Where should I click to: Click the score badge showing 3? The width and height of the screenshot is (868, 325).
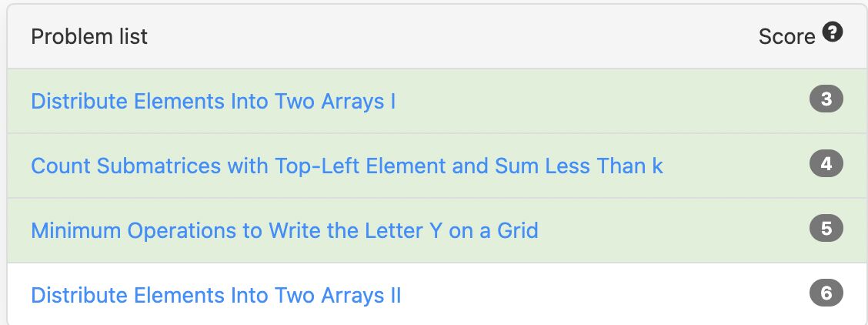click(826, 99)
